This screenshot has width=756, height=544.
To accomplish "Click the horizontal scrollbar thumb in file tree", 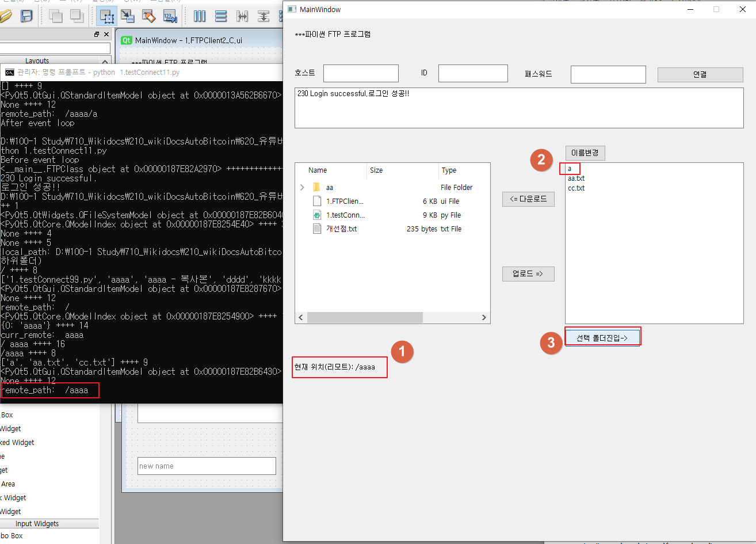I will 365,318.
